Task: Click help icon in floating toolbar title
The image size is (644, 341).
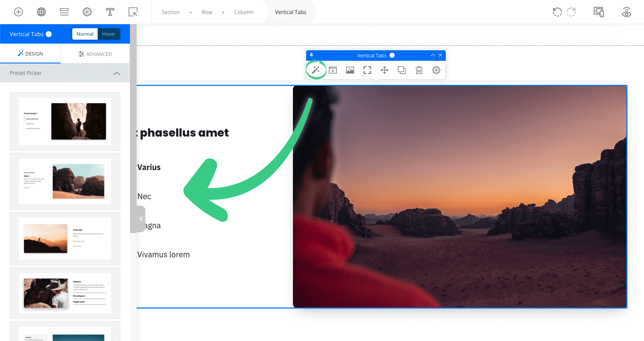Action: (392, 56)
